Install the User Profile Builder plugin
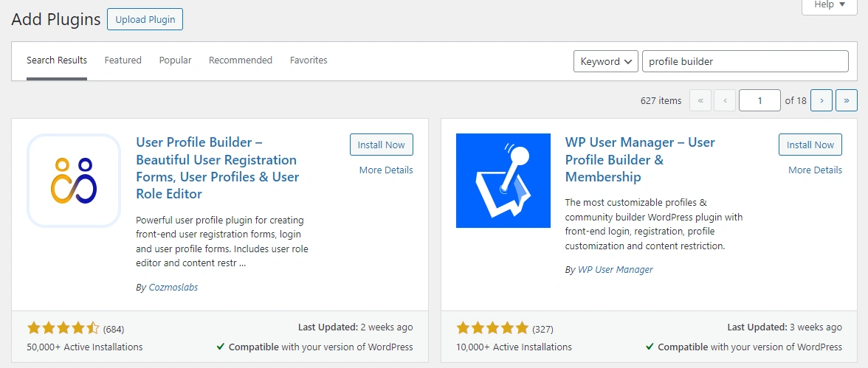 coord(381,145)
